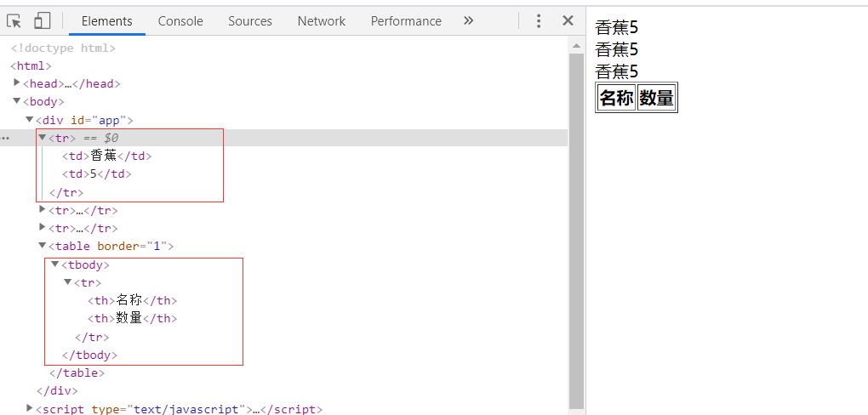Collapse the tbody node
This screenshot has height=415, width=868.
54,264
